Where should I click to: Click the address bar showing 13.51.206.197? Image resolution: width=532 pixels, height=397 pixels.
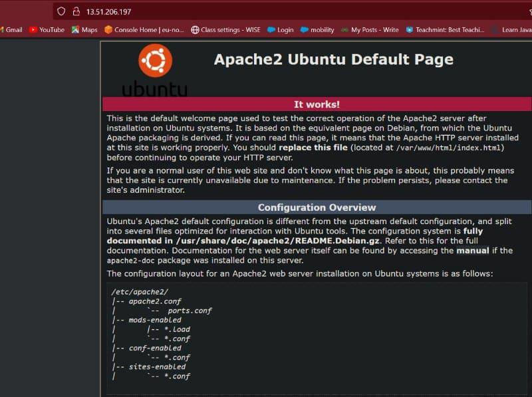point(292,11)
